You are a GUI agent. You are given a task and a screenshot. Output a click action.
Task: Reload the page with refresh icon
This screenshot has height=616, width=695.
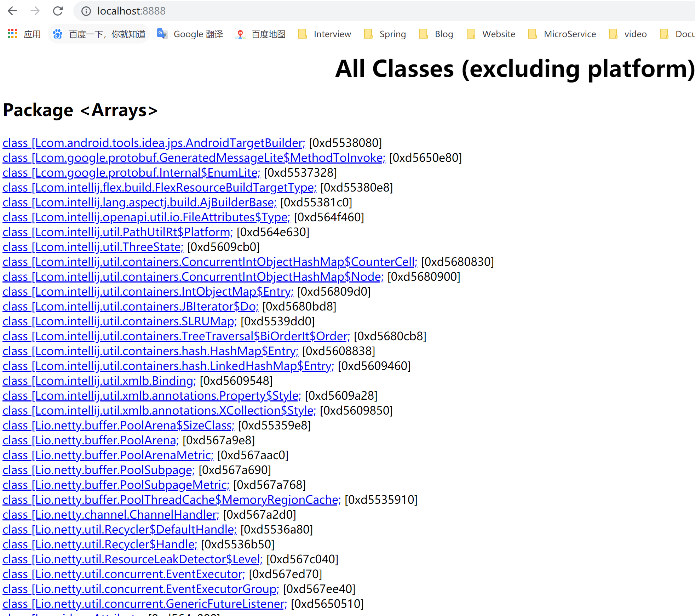[x=58, y=11]
